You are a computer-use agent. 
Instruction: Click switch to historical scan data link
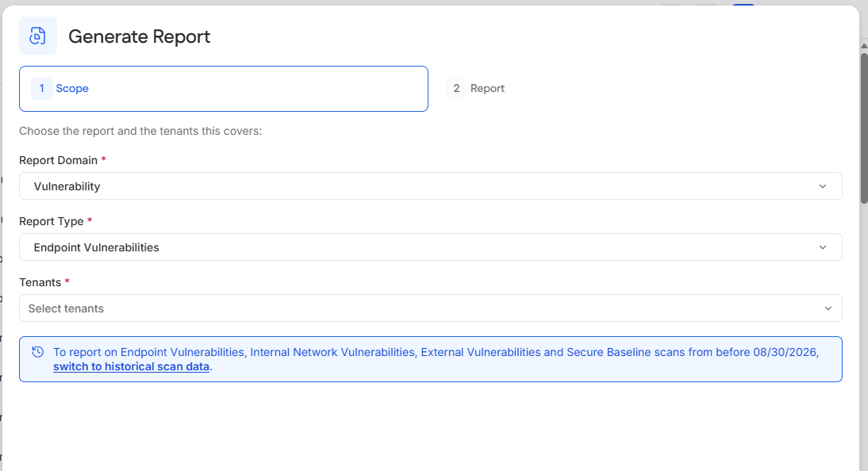point(131,366)
